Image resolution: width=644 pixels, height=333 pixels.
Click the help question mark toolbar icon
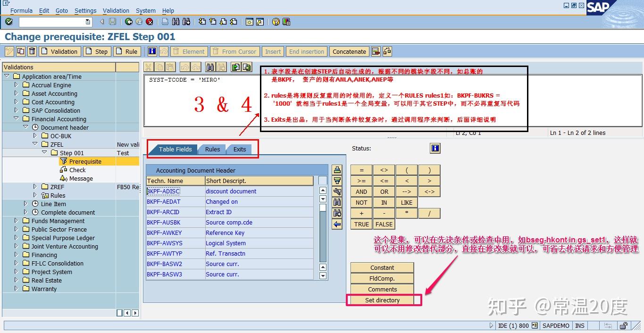pos(276,21)
